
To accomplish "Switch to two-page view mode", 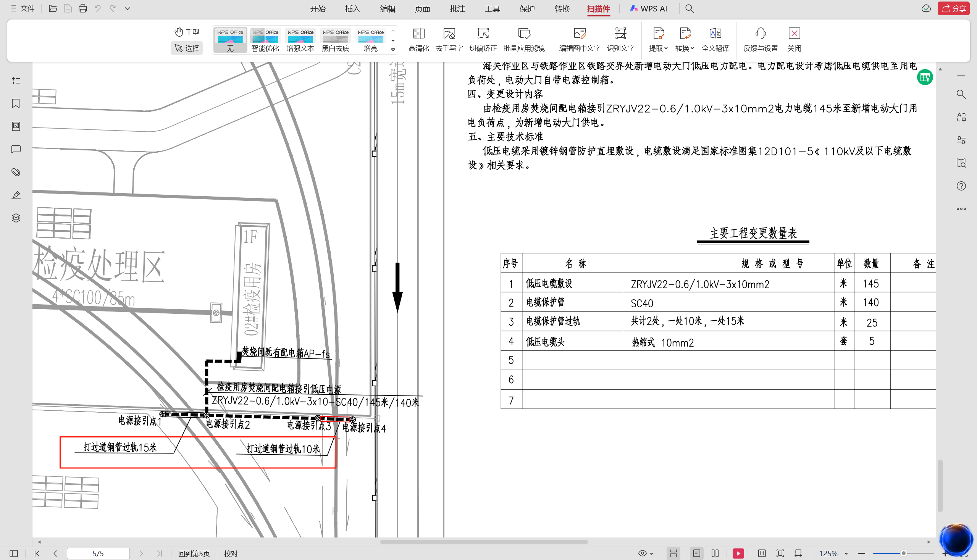I will (x=715, y=554).
